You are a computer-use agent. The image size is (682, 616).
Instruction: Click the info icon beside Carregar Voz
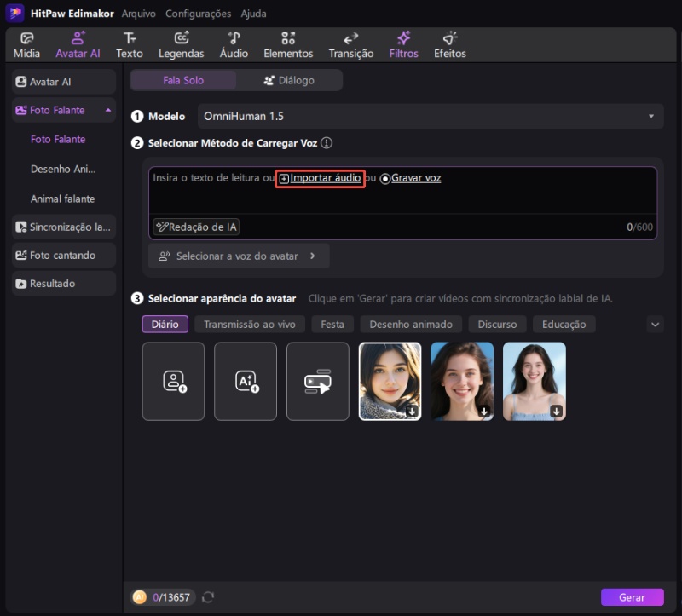[327, 143]
